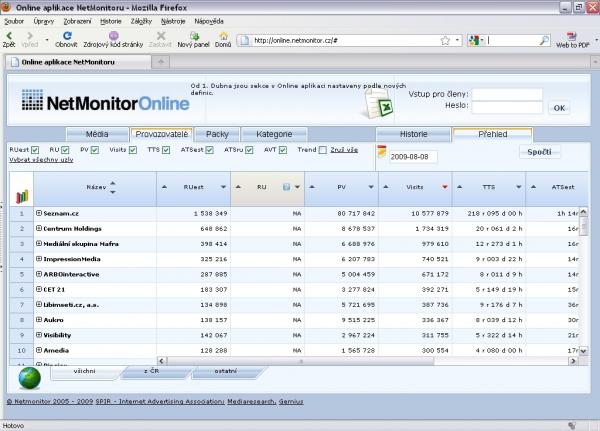Switch to the Kategorie tab
Image resolution: width=600 pixels, height=431 pixels.
pyautogui.click(x=274, y=134)
